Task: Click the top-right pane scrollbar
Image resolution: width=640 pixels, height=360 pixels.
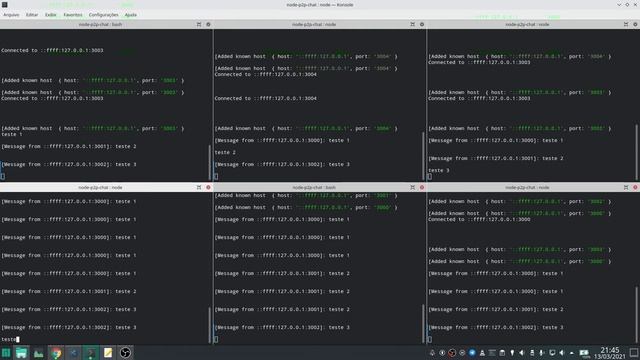Action: (x=637, y=152)
